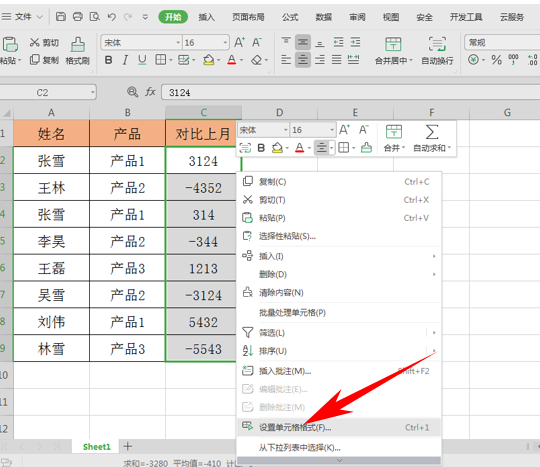This screenshot has height=467, width=540.
Task: Click the Merge and Center (合并居中) icon
Action: point(393,51)
